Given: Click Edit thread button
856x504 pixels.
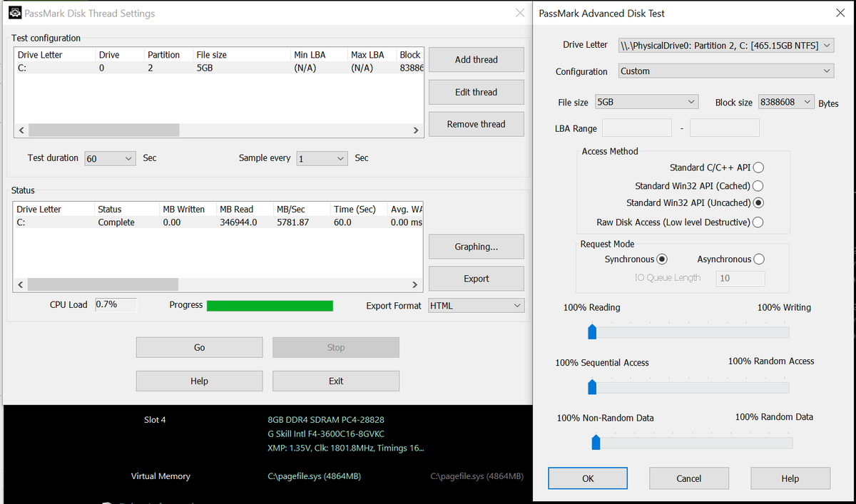Looking at the screenshot, I should pyautogui.click(x=477, y=92).
